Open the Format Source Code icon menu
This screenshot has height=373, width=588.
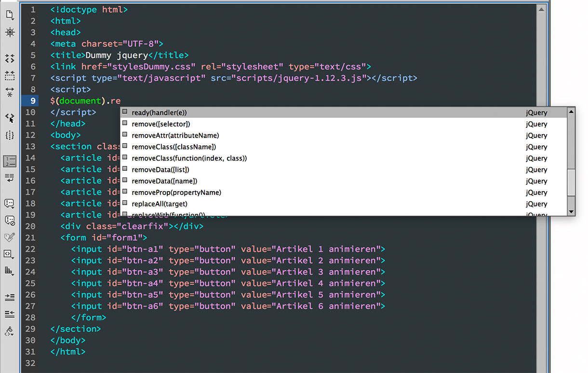10,331
